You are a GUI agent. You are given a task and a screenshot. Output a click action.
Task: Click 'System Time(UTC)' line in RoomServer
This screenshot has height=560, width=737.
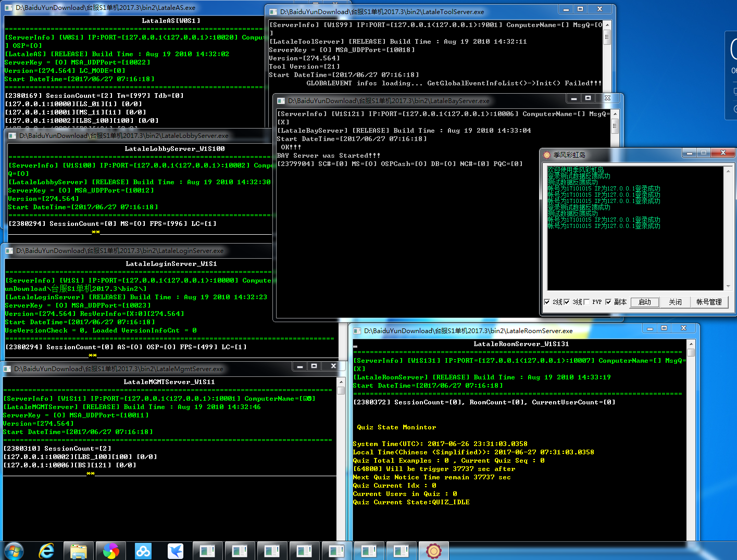pyautogui.click(x=440, y=444)
